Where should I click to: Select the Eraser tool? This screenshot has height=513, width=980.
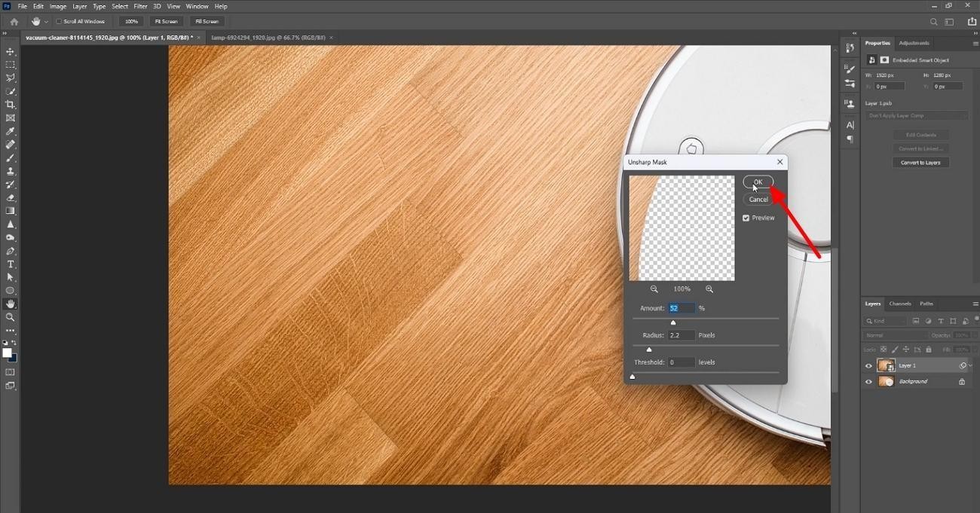pos(11,198)
